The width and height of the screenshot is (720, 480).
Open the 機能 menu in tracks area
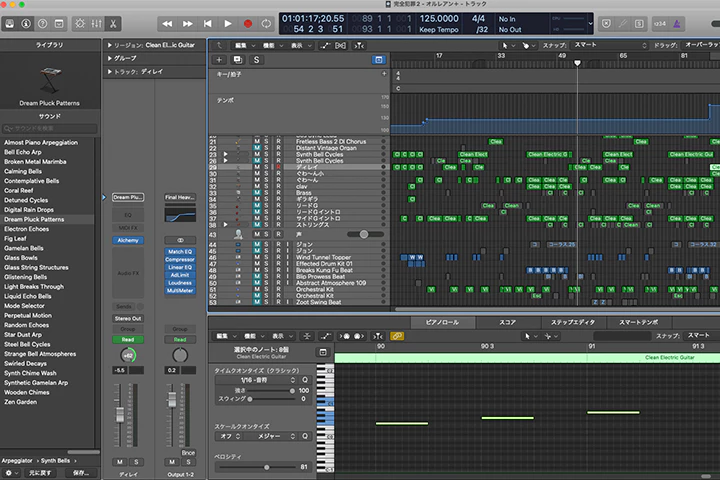tap(272, 45)
